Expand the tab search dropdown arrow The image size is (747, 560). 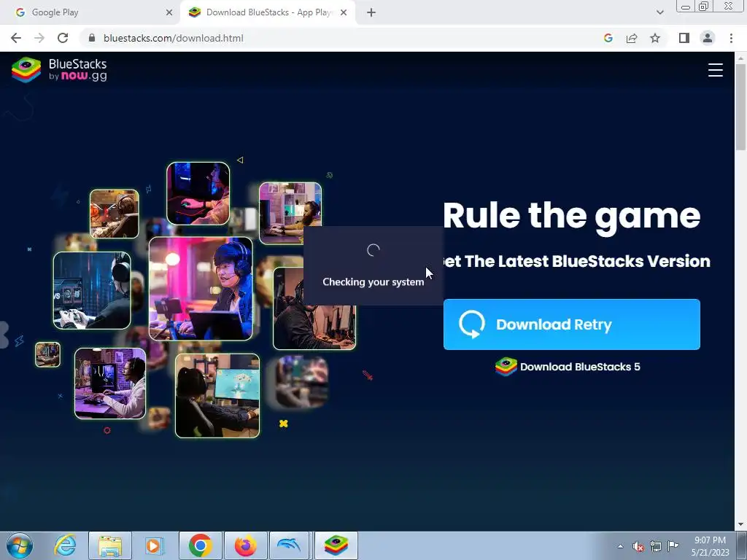pos(659,12)
